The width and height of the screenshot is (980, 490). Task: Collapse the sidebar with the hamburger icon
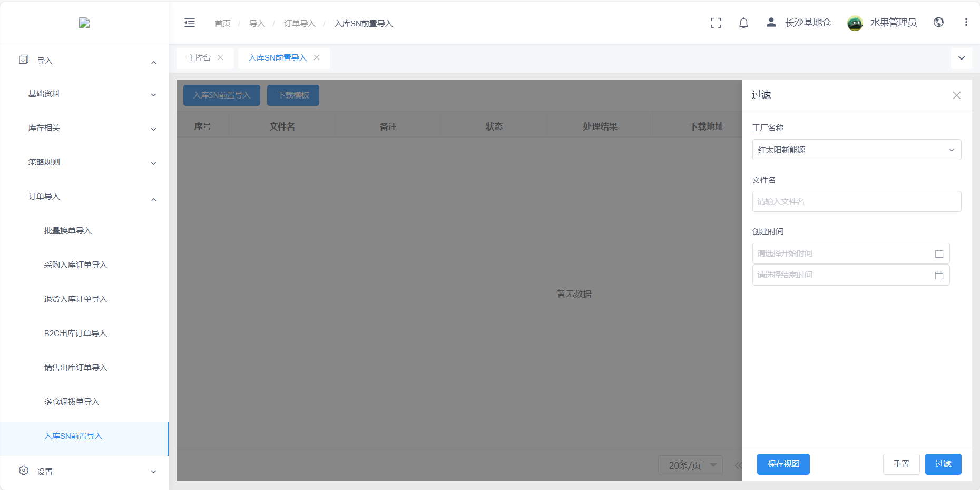(190, 23)
